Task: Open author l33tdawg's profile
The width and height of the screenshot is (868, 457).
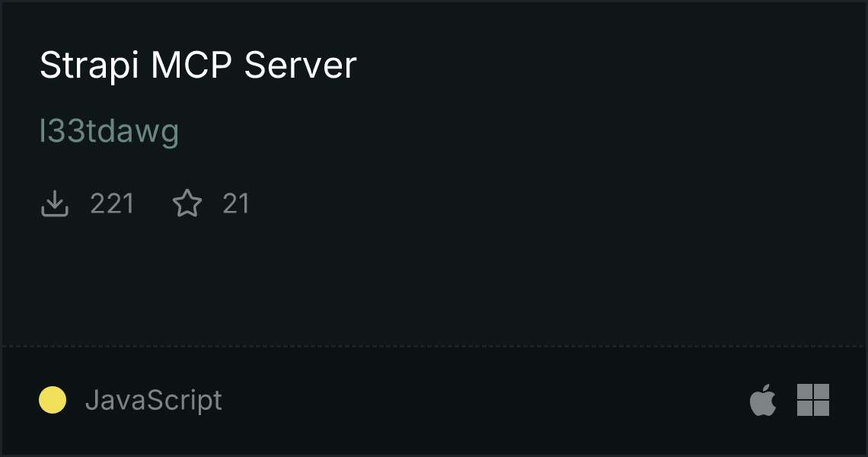Action: pos(110,132)
